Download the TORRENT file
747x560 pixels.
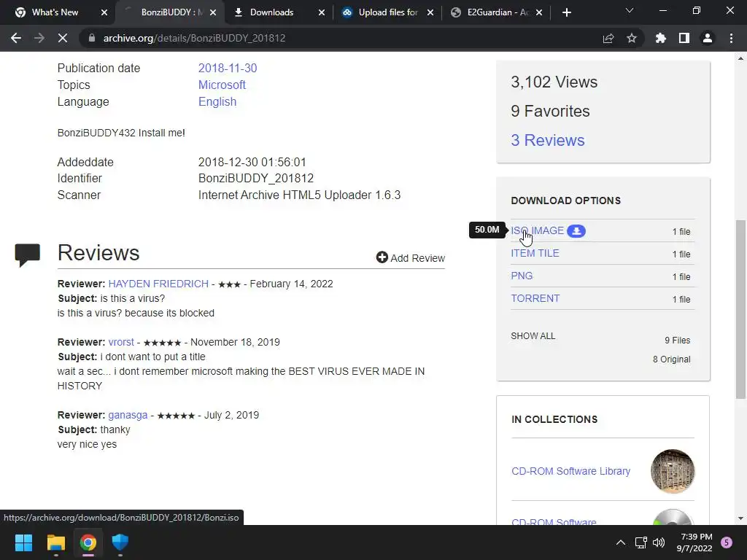point(535,298)
